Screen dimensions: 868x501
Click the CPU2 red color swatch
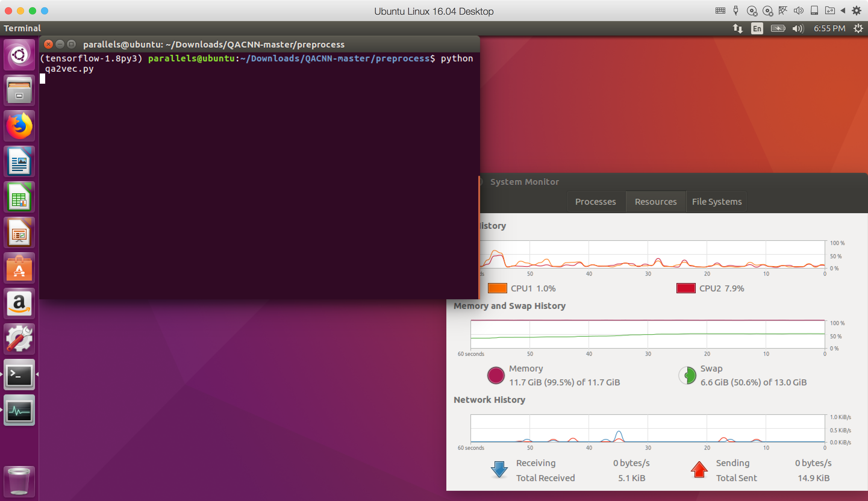(685, 288)
